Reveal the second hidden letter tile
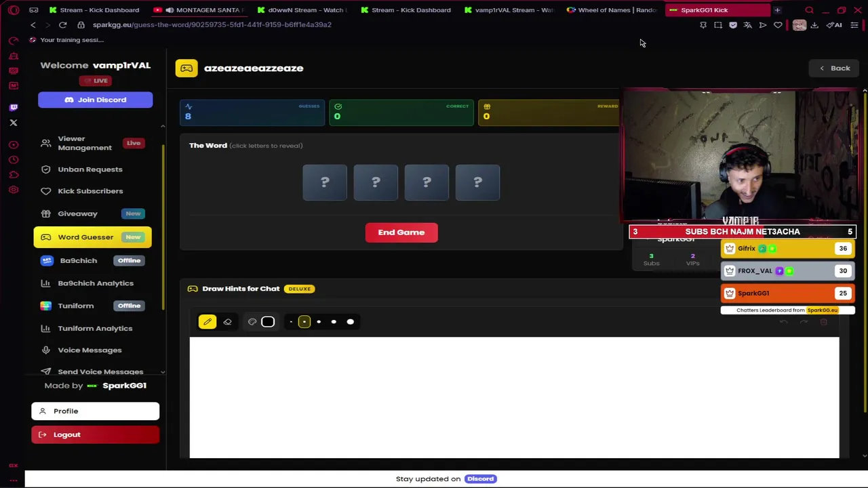 tap(376, 182)
